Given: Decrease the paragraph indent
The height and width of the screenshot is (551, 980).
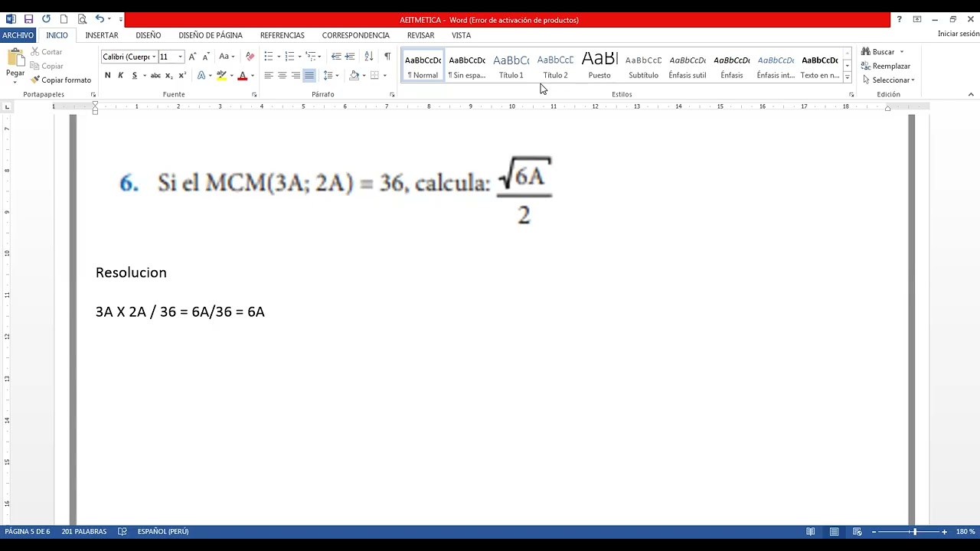Looking at the screenshot, I should (336, 57).
